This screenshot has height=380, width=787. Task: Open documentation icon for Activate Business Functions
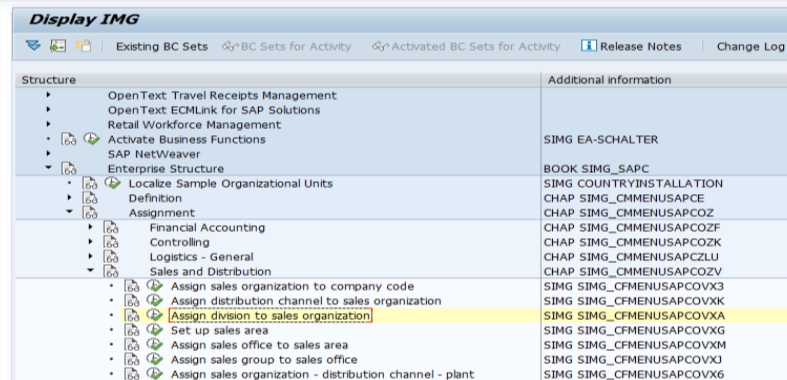[69, 139]
